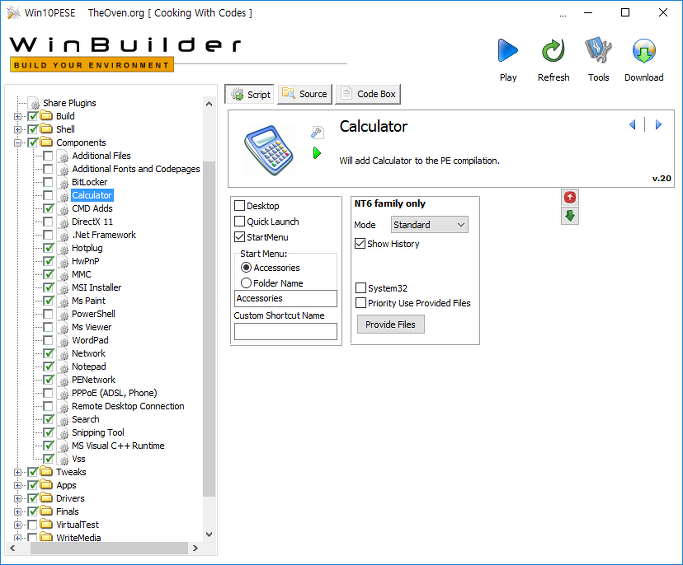Click gear icon next to Vss
The image size is (683, 565).
tap(64, 459)
